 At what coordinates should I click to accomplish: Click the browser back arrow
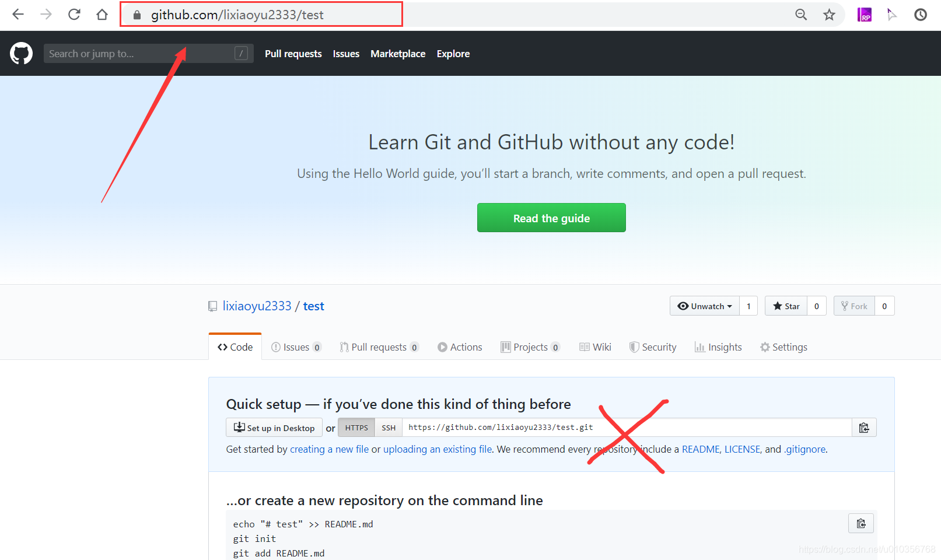(18, 15)
